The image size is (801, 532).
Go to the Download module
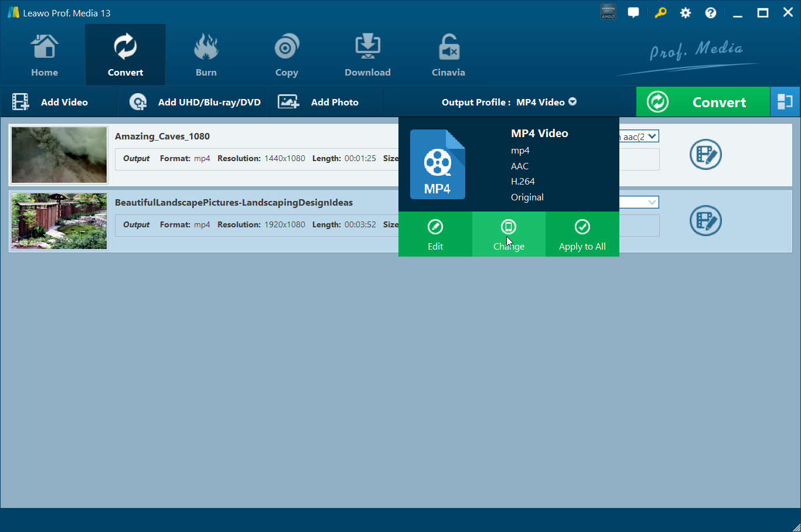(367, 56)
